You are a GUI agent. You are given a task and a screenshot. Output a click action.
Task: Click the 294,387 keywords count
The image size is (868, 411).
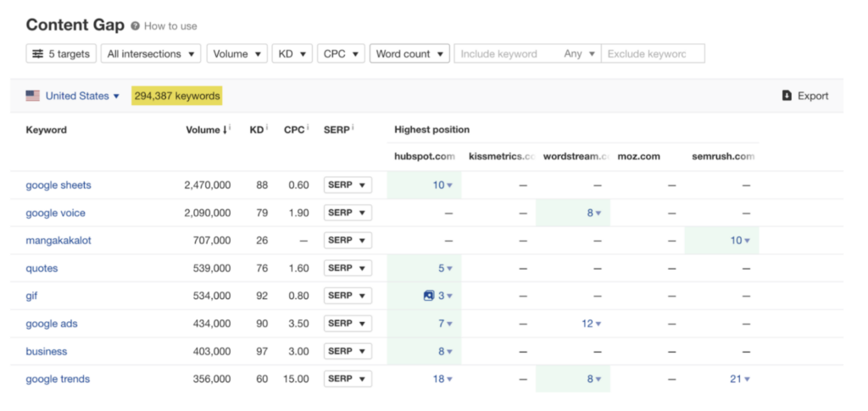[177, 96]
